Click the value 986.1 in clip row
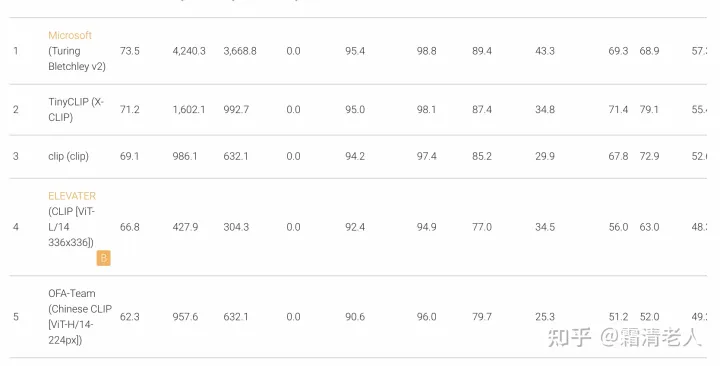This screenshot has width=720, height=366. (185, 157)
